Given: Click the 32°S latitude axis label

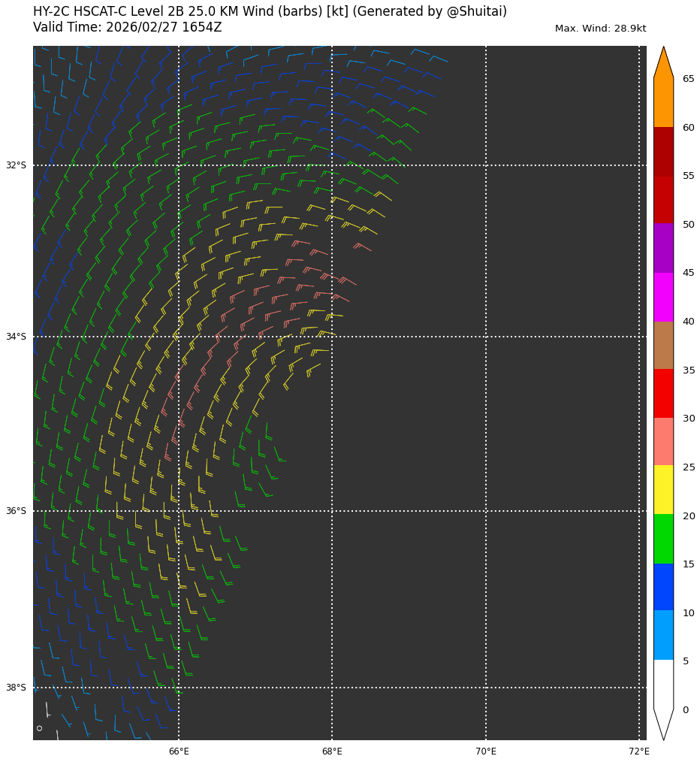Looking at the screenshot, I should [16, 165].
